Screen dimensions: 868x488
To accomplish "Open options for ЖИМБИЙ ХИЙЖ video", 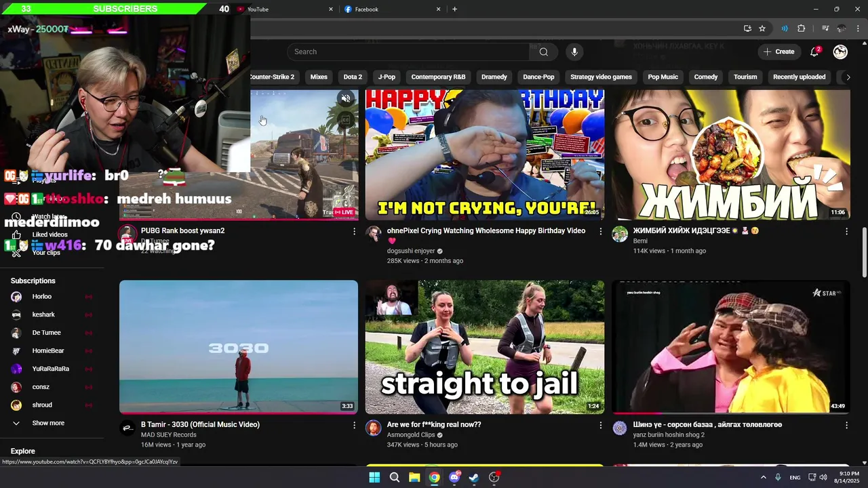I will 846,231.
